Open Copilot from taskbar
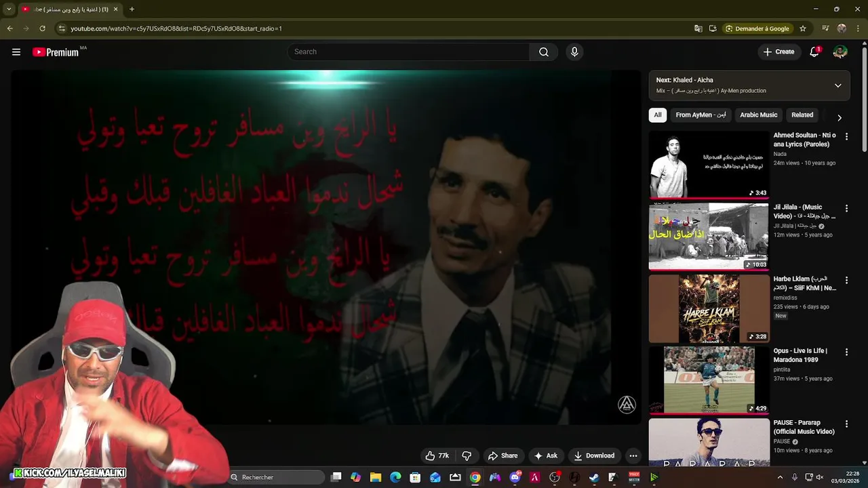This screenshot has width=868, height=488. tap(355, 477)
